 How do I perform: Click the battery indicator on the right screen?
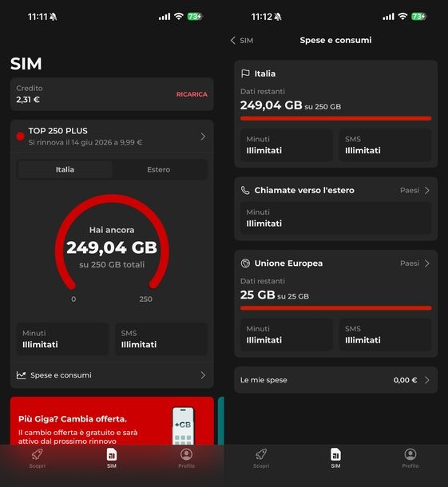tap(418, 17)
